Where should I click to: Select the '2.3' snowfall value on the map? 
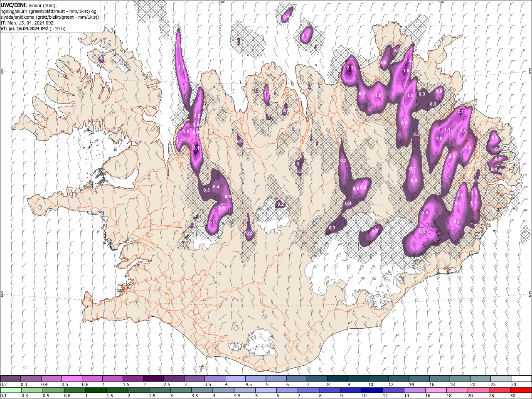coord(350,68)
